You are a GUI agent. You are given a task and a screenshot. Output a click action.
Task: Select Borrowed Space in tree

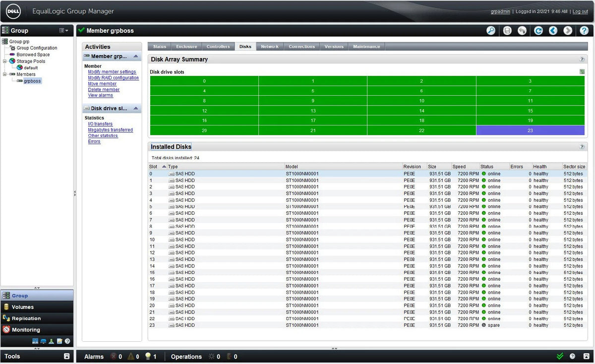coord(33,55)
